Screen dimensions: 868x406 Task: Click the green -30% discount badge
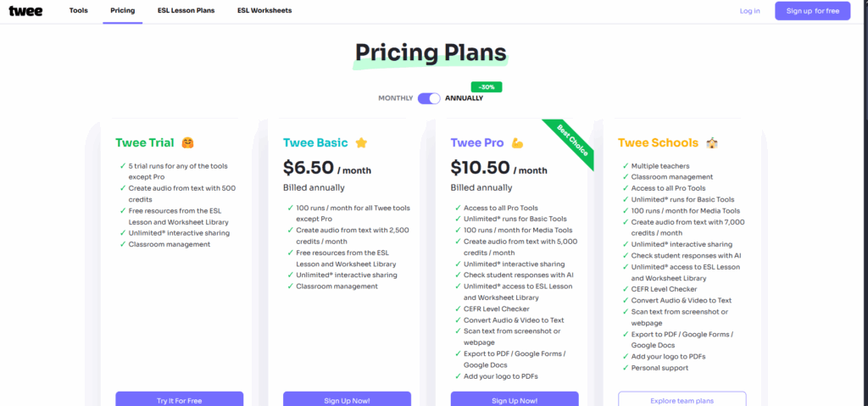click(487, 86)
